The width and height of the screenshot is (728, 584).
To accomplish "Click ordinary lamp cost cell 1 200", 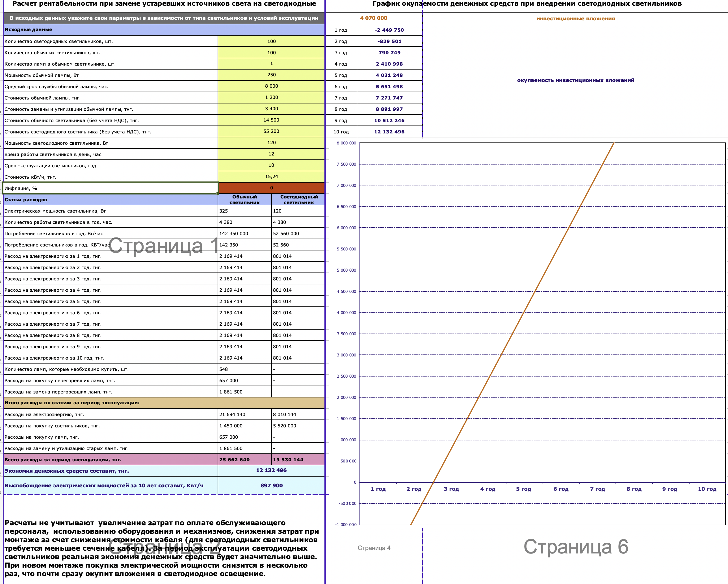I will click(x=271, y=98).
